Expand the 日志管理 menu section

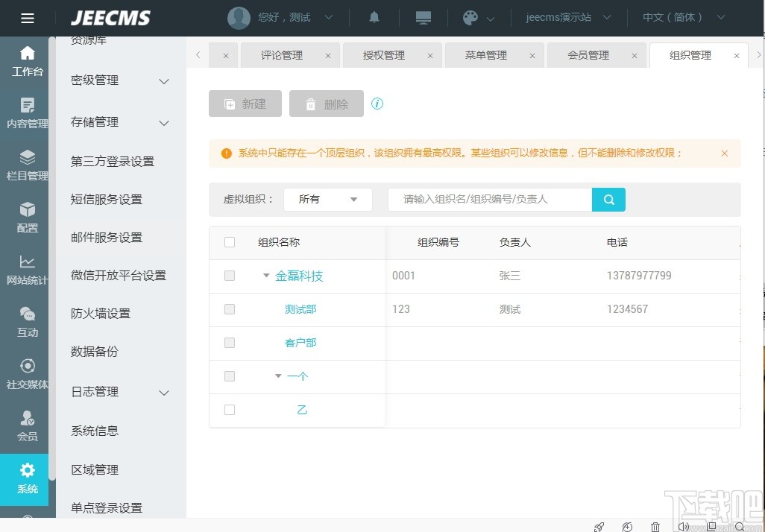pyautogui.click(x=95, y=391)
